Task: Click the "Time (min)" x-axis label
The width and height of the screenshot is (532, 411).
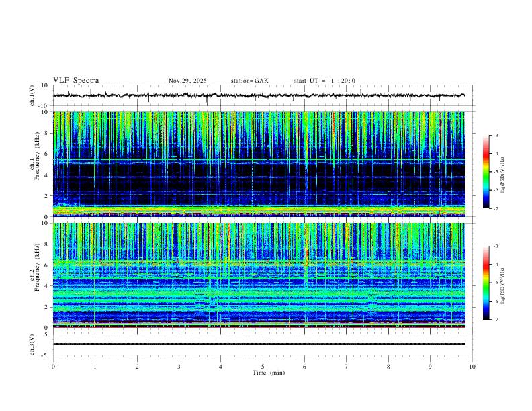Action: (x=269, y=373)
